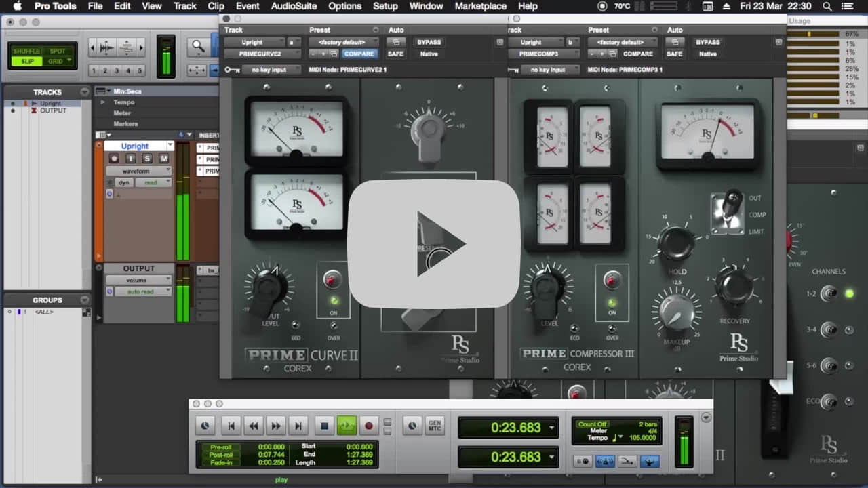This screenshot has height=488, width=868.
Task: Open the Apple menu
Action: click(18, 6)
